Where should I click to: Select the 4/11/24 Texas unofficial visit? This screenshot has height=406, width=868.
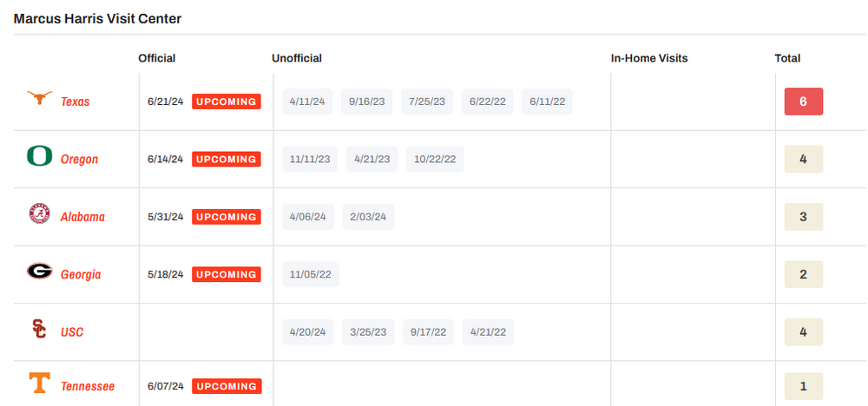[x=307, y=101]
